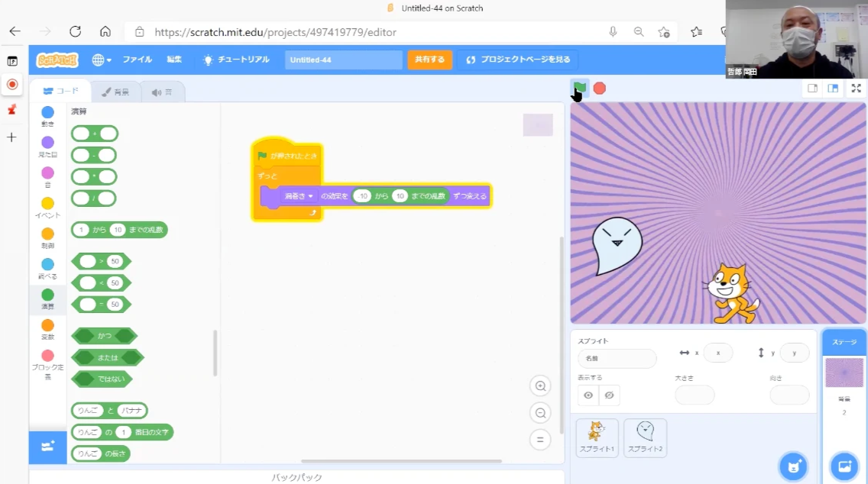Open the ファイル menu
Image resolution: width=868 pixels, height=484 pixels.
click(138, 60)
